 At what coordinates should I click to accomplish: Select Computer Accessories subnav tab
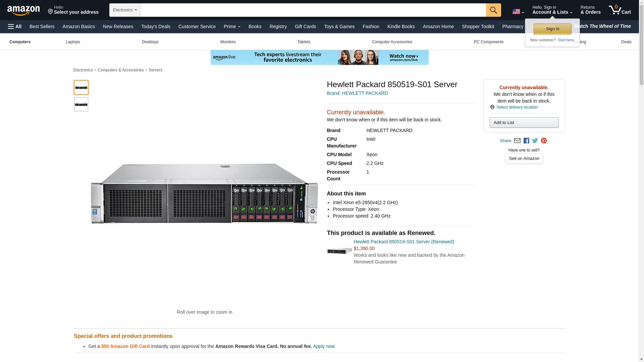[x=392, y=42]
